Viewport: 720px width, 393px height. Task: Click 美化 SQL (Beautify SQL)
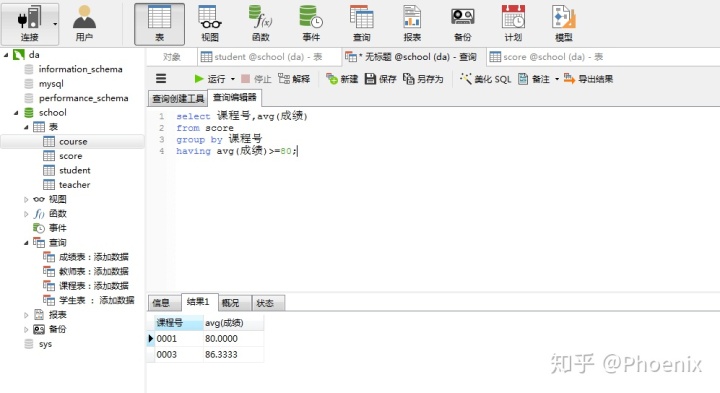pyautogui.click(x=485, y=79)
